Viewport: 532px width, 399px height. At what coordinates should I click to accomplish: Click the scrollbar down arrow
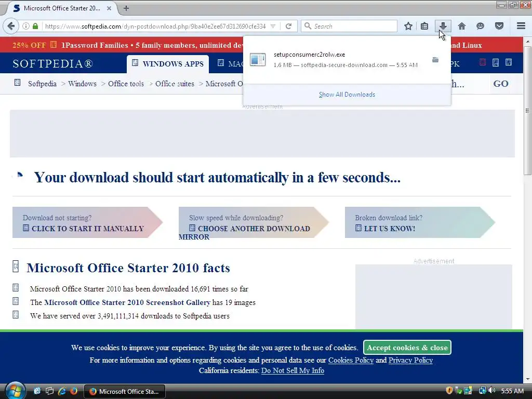tap(527, 379)
